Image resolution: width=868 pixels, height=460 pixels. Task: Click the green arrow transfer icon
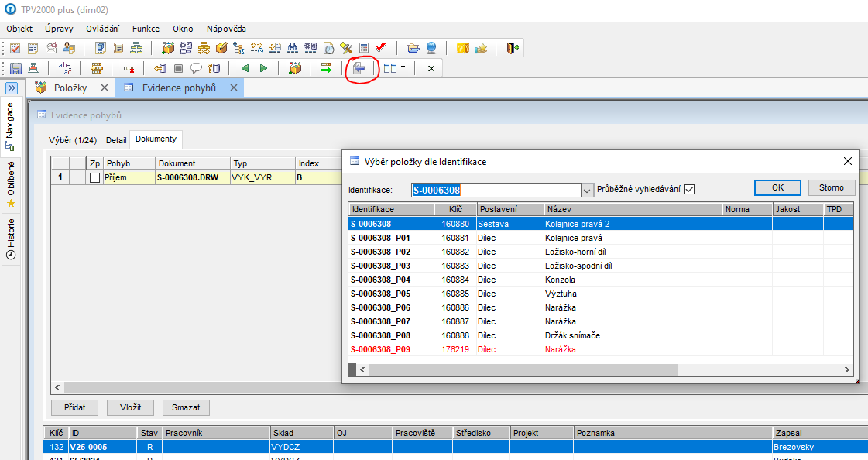click(x=326, y=68)
